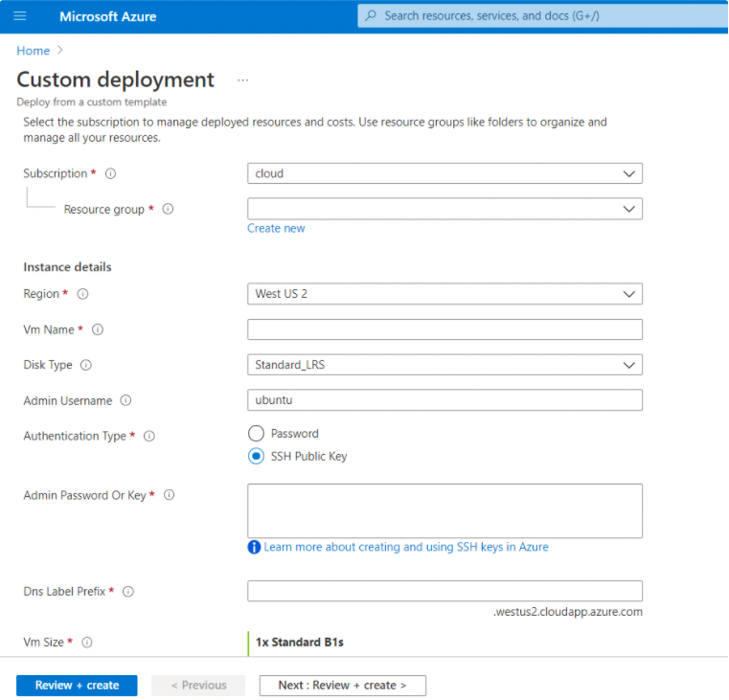Open the Disk Type dropdown
729x700 pixels.
coord(444,365)
